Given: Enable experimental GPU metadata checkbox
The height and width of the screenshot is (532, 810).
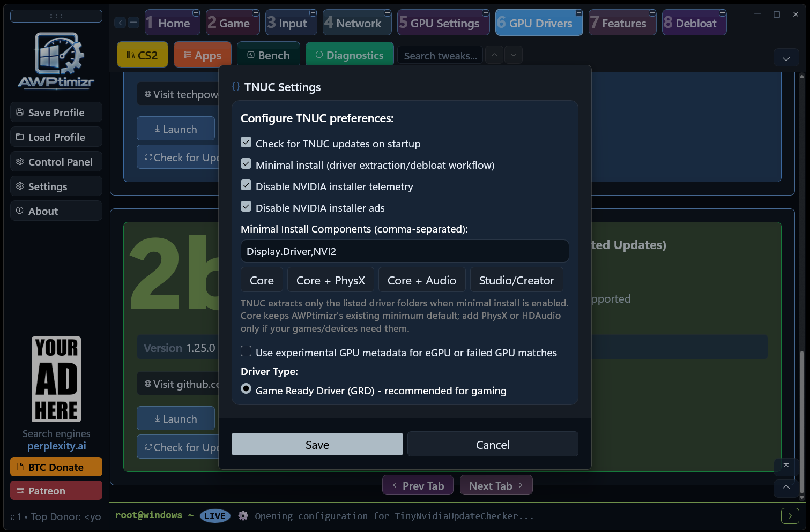Looking at the screenshot, I should pyautogui.click(x=246, y=351).
